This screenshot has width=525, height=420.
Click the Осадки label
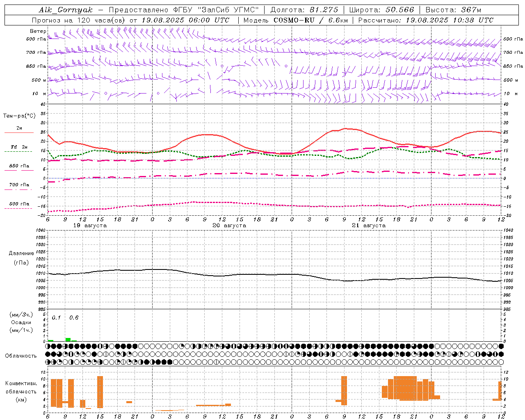click(21, 322)
